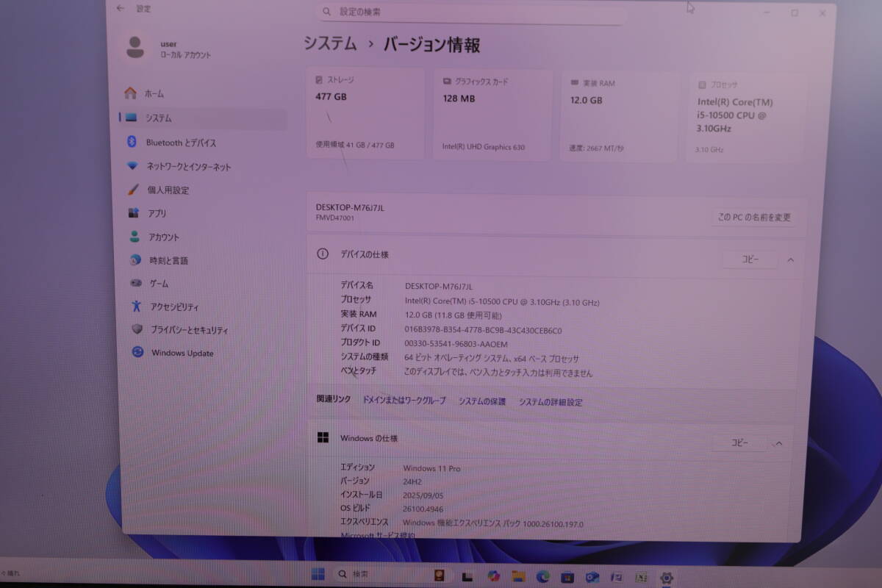Image resolution: width=882 pixels, height=588 pixels.
Task: Click the back arrow in Settings
Action: pyautogui.click(x=121, y=9)
